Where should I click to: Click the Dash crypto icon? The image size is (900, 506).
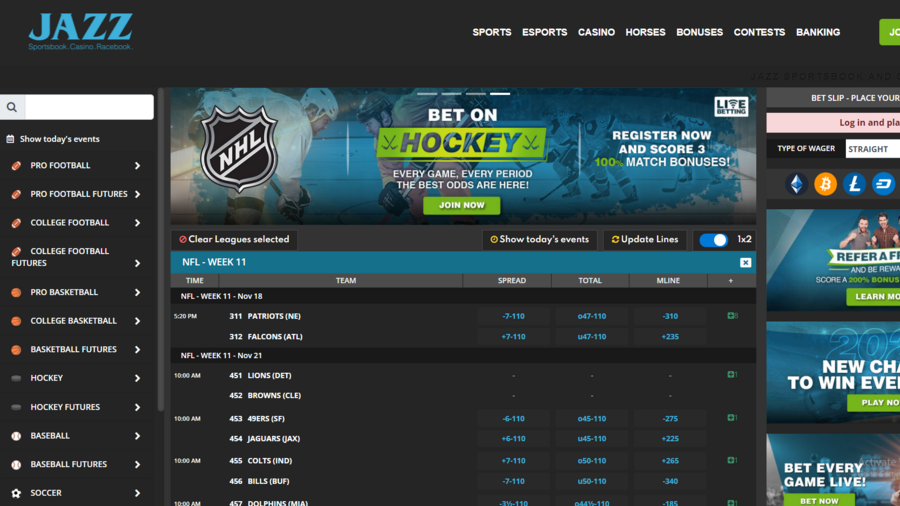pyautogui.click(x=883, y=184)
